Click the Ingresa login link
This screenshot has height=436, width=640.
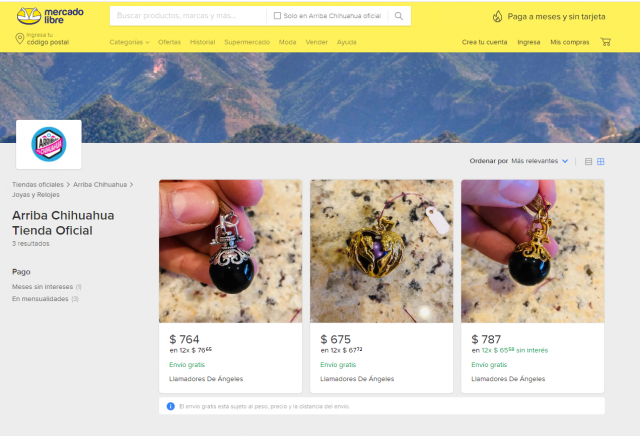point(528,42)
